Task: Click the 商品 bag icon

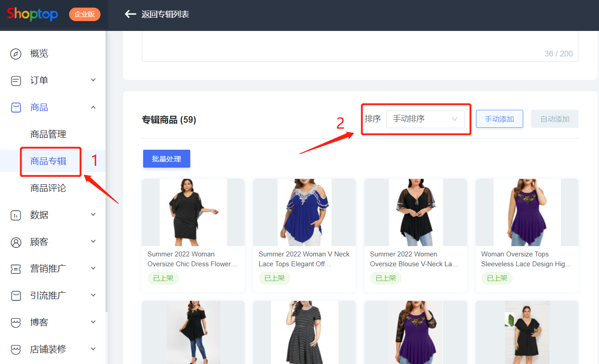Action: pos(16,108)
